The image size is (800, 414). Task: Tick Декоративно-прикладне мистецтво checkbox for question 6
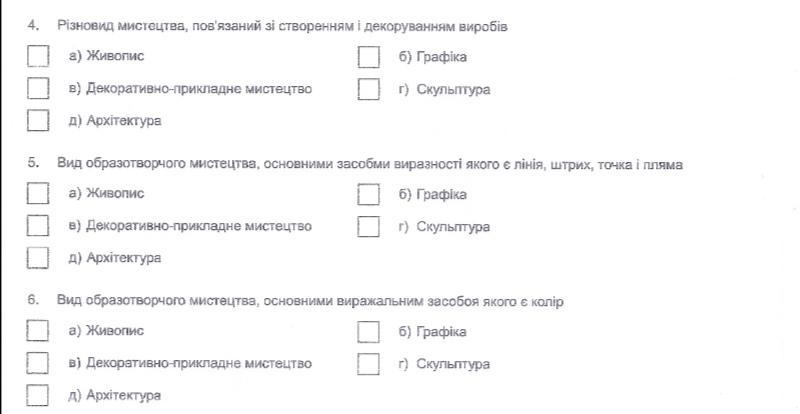click(38, 363)
